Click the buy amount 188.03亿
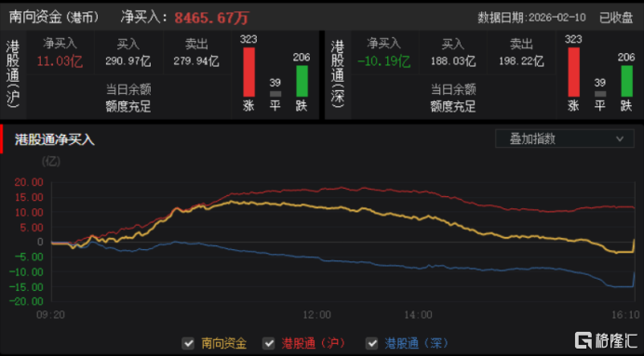Viewport: 644px width, 356px height. (x=453, y=61)
